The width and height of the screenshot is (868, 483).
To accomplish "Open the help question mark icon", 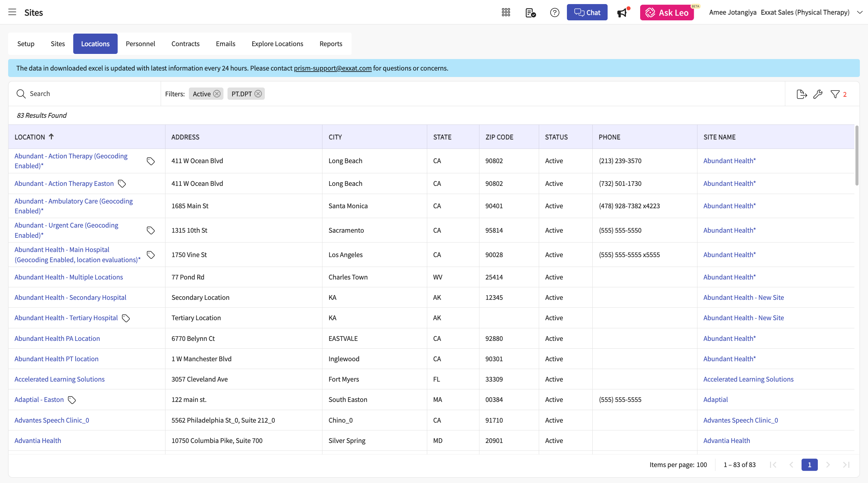I will pos(554,13).
